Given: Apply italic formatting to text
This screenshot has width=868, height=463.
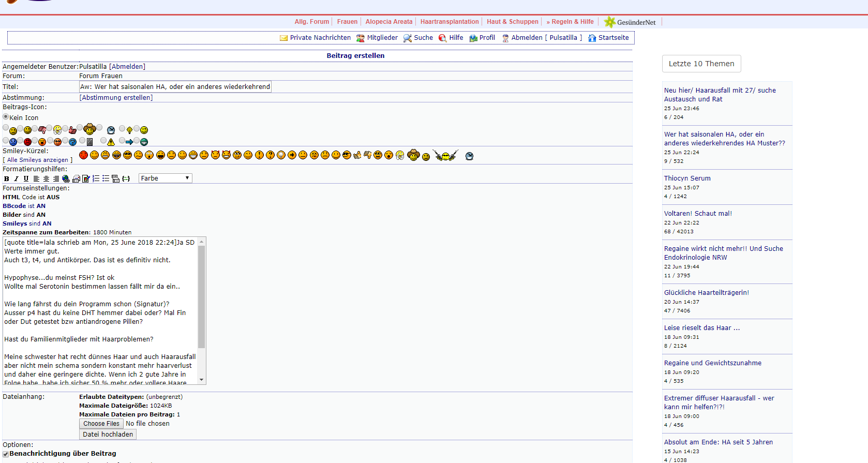Looking at the screenshot, I should (16, 179).
